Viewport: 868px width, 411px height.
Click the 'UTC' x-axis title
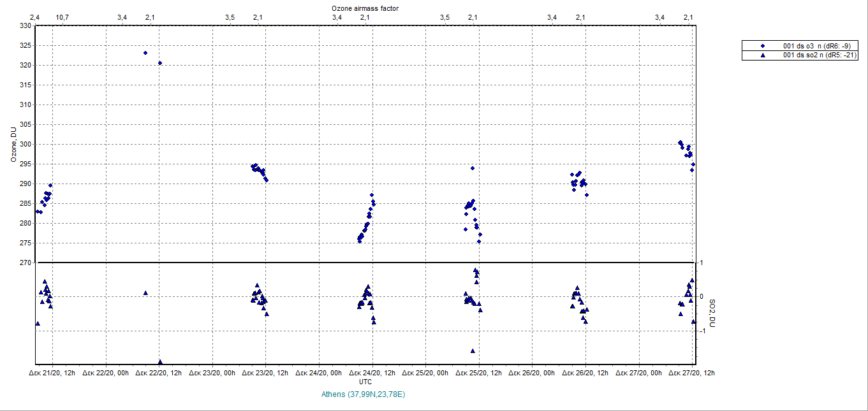(365, 382)
